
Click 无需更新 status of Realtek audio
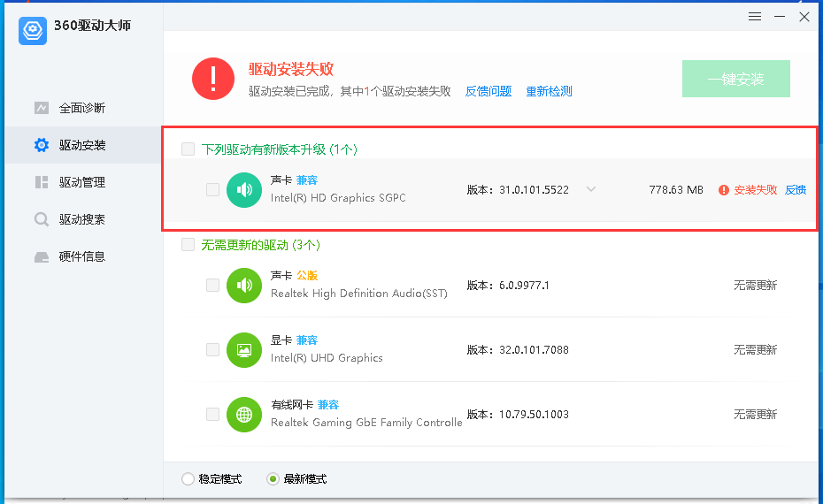click(755, 286)
